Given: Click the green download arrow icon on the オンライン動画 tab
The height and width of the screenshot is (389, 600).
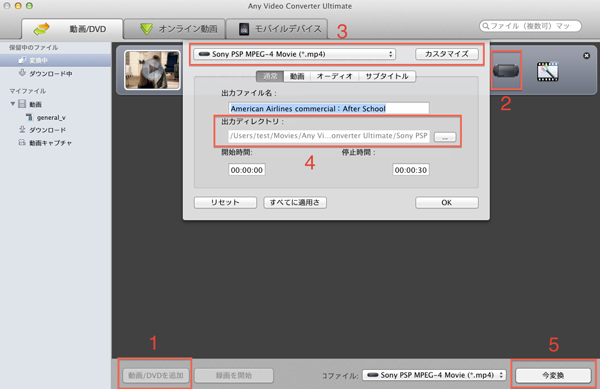Looking at the screenshot, I should [146, 29].
